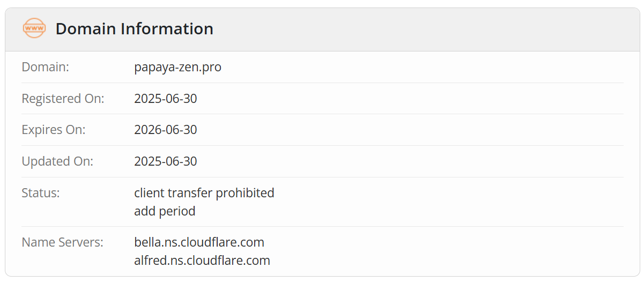Select bella.ns.cloudflare.com name server

[199, 242]
